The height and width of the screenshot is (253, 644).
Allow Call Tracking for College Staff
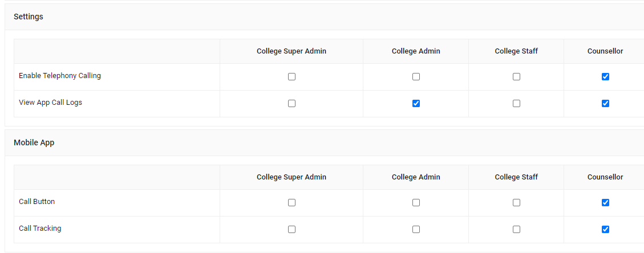coord(516,229)
